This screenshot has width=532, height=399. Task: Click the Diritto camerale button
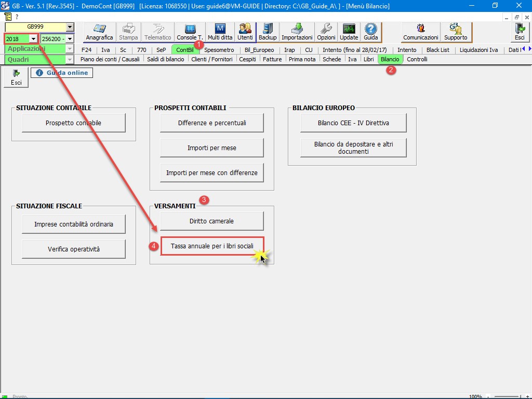point(211,221)
